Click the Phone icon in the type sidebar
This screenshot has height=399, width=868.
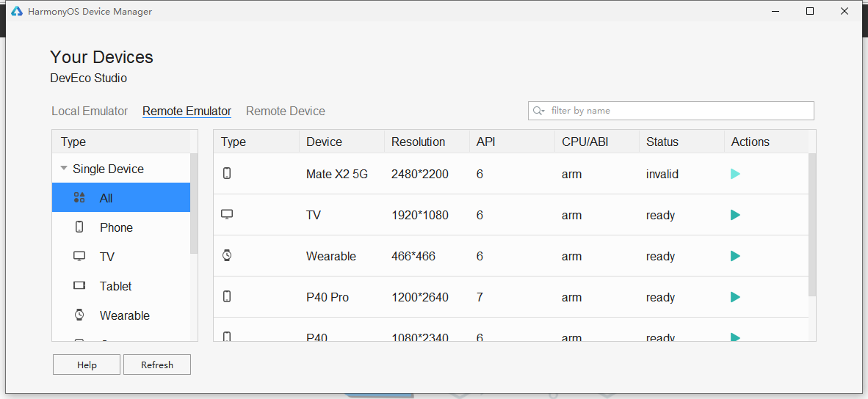coord(79,227)
